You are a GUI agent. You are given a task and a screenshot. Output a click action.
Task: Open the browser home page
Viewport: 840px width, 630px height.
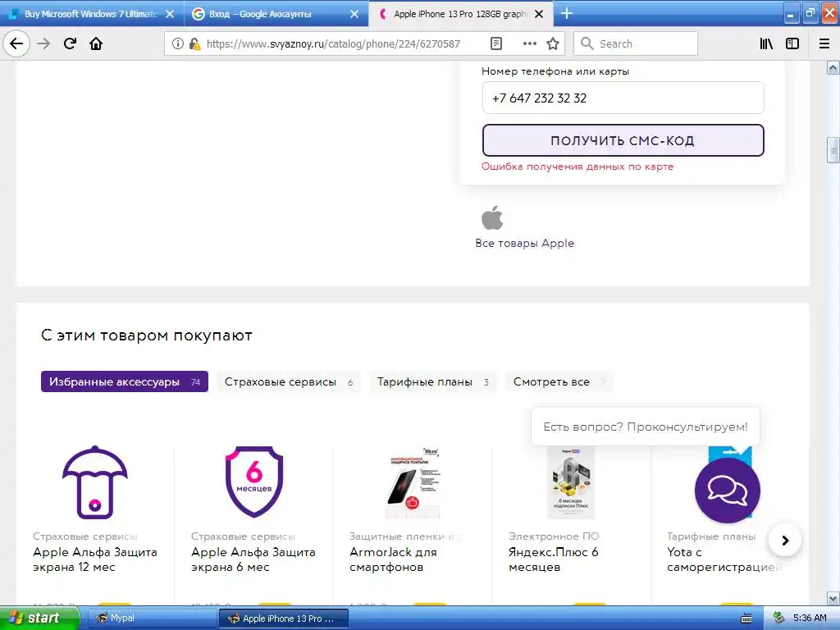coord(96,43)
